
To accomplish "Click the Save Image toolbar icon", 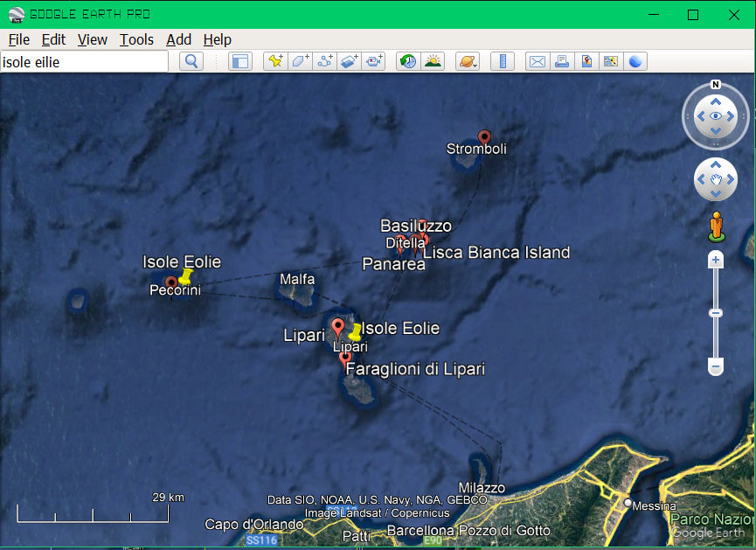I will (611, 61).
